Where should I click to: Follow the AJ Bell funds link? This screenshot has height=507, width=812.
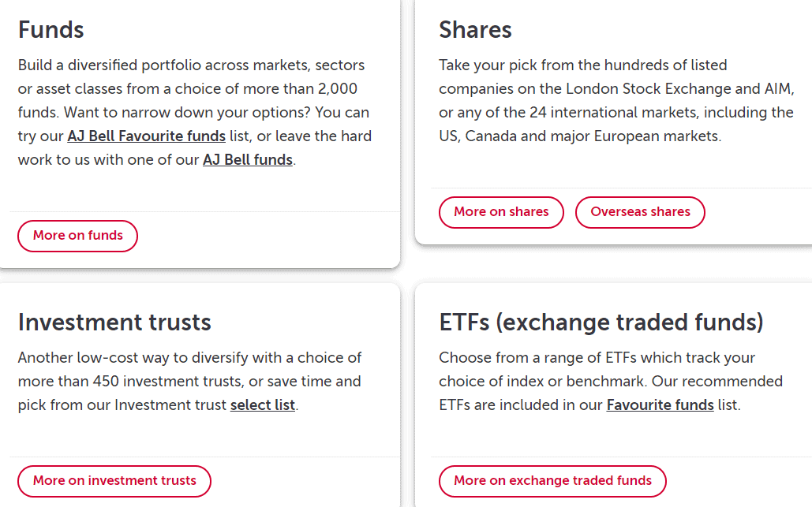click(x=248, y=160)
